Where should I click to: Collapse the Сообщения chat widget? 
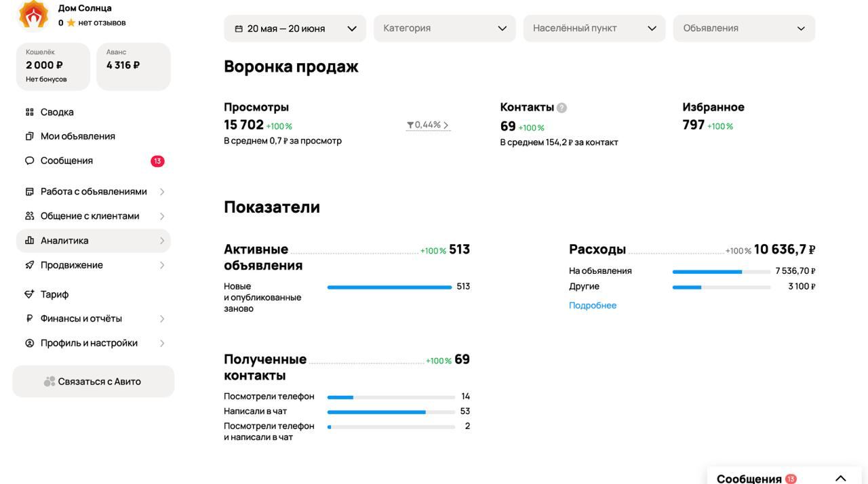[841, 478]
